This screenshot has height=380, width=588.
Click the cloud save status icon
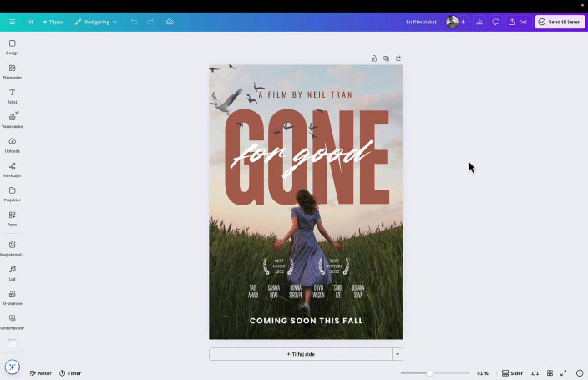tap(170, 22)
